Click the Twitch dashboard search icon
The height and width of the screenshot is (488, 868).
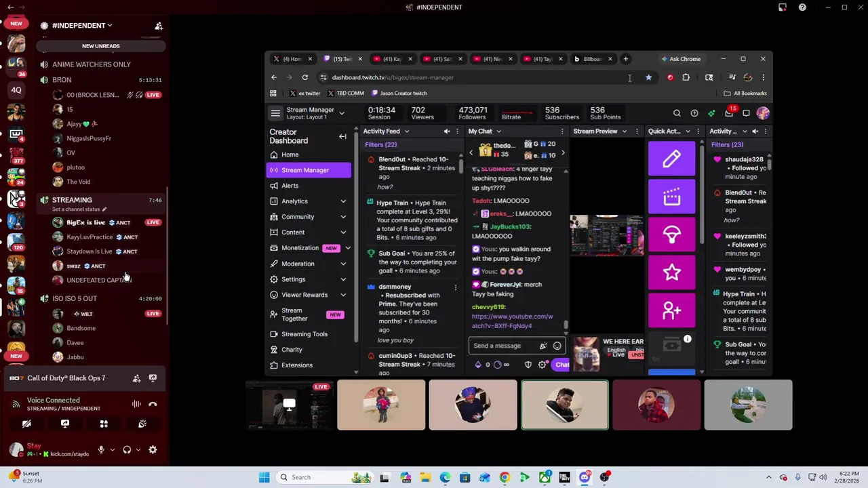click(x=677, y=113)
